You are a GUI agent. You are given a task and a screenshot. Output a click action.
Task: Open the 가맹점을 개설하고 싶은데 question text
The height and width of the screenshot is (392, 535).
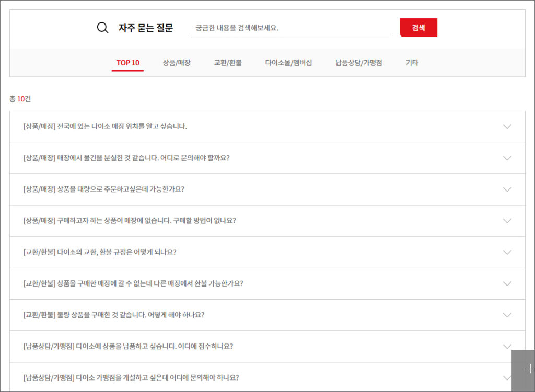click(x=131, y=377)
